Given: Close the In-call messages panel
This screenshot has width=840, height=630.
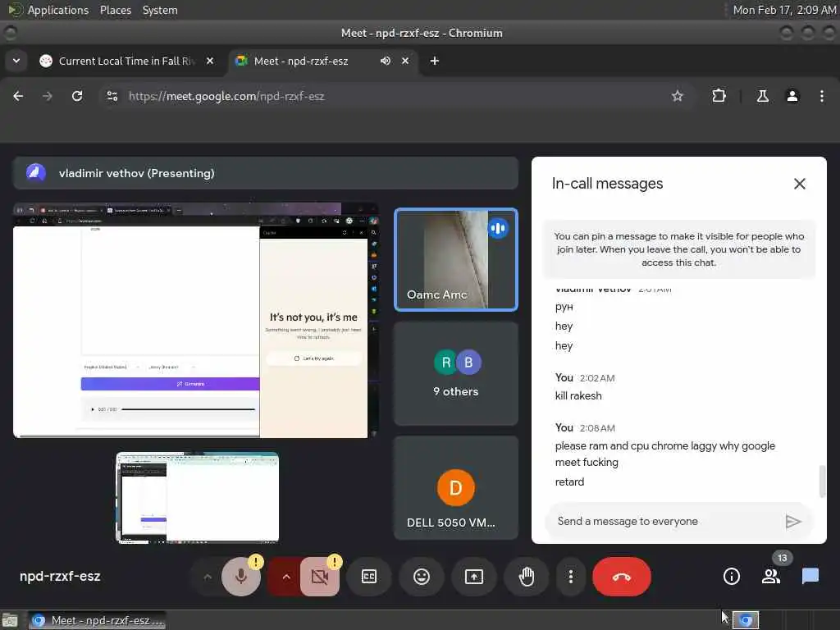Looking at the screenshot, I should 799,184.
